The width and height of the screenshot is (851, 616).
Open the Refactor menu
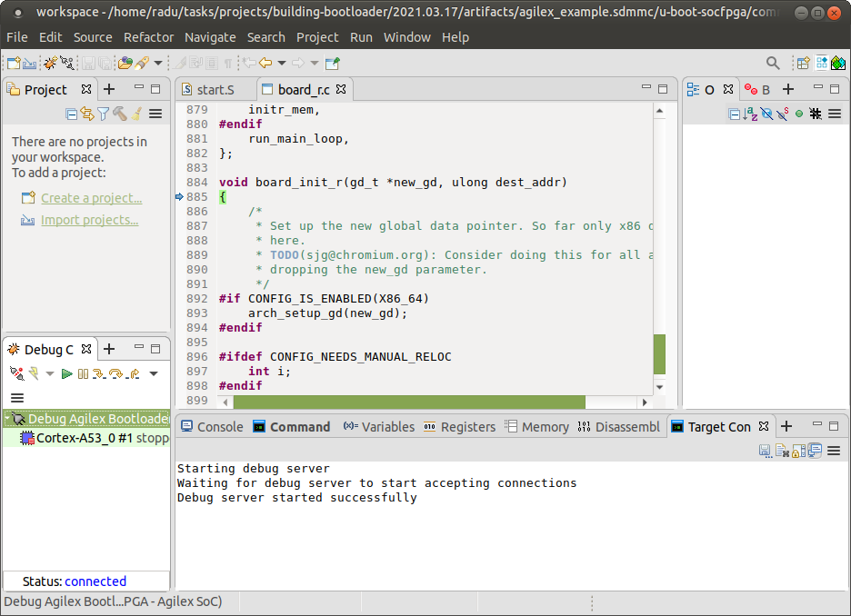click(148, 37)
